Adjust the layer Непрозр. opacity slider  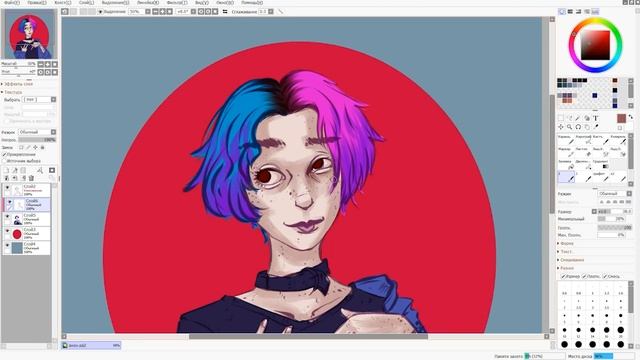click(x=38, y=140)
